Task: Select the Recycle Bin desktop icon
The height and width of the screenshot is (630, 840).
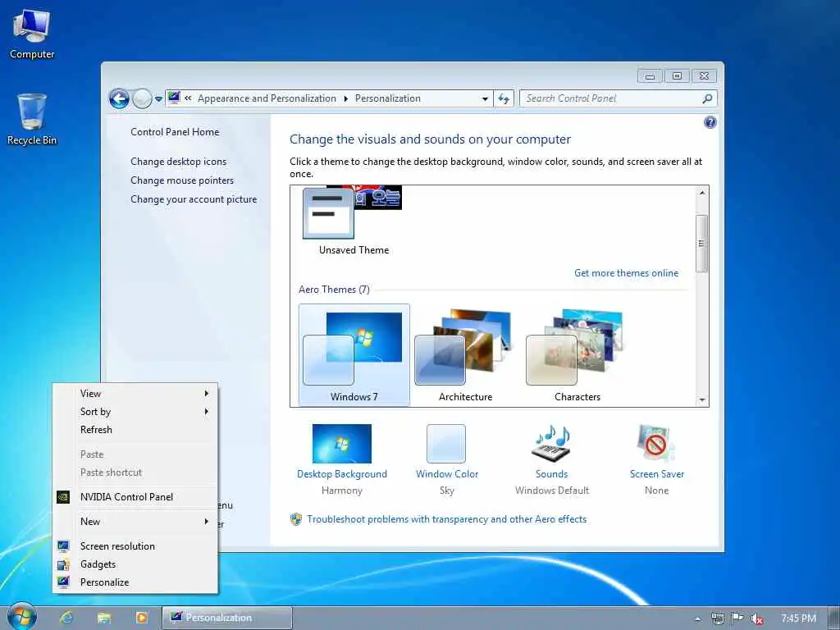Action: coord(32,119)
